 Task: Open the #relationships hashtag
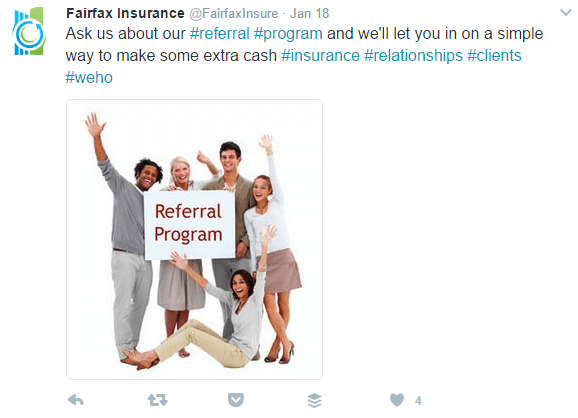[413, 56]
